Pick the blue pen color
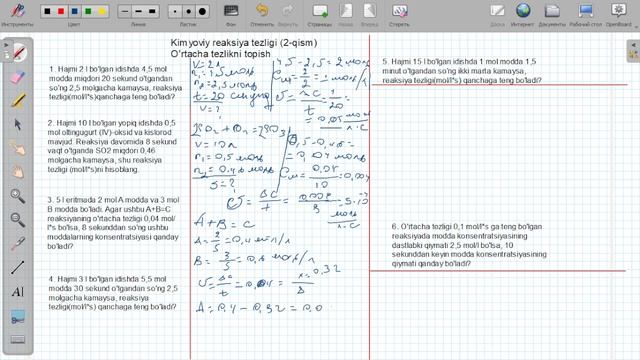640x360 pixels. coord(75,11)
